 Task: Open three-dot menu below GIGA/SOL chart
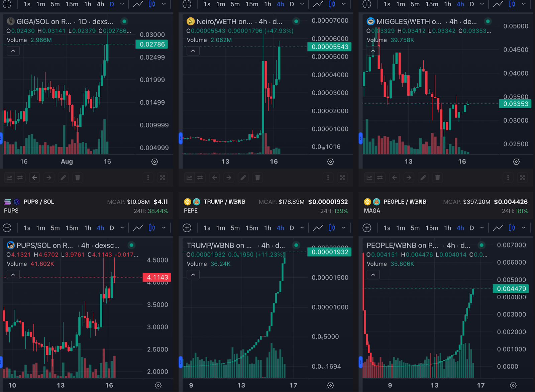(148, 178)
